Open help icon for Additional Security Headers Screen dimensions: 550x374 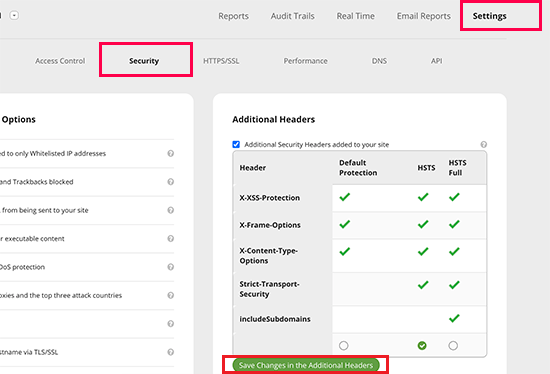(483, 145)
